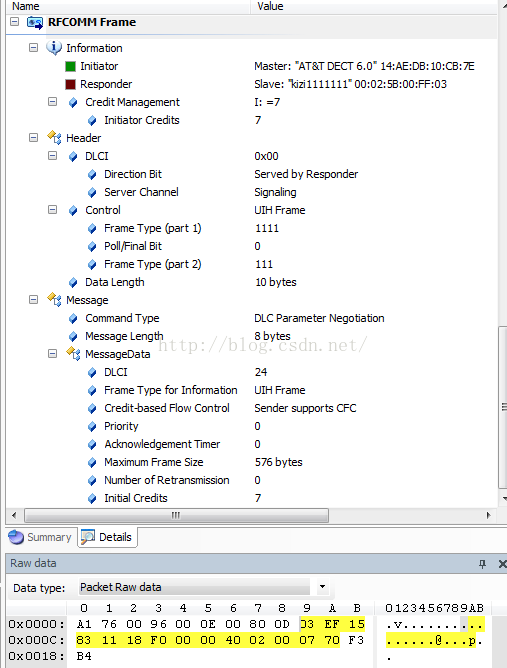Click the Initiator Credits diamond icon

click(92, 121)
